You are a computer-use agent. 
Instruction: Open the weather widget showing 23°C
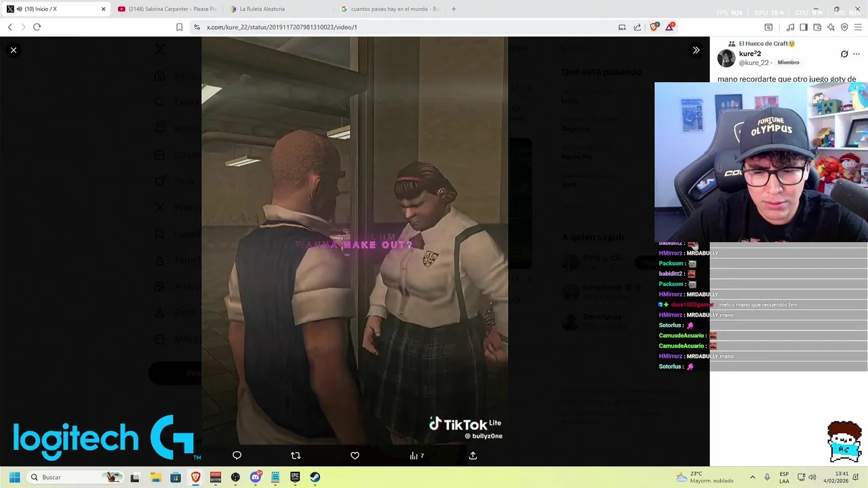(x=705, y=477)
